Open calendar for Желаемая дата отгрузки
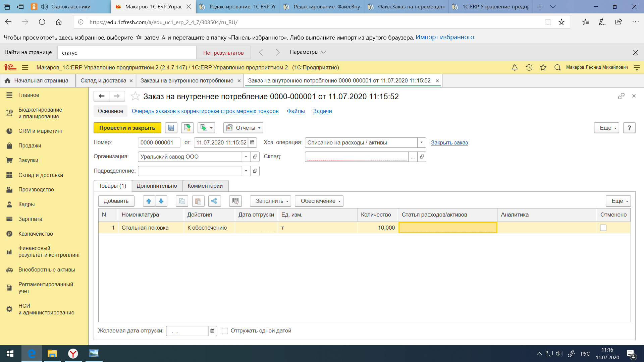This screenshot has width=644, height=362. (x=212, y=331)
